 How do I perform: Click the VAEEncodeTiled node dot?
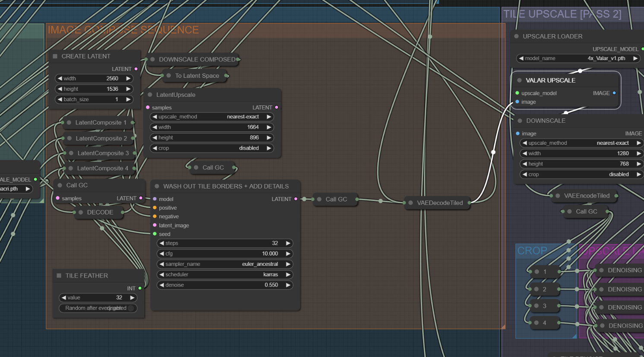tap(558, 196)
